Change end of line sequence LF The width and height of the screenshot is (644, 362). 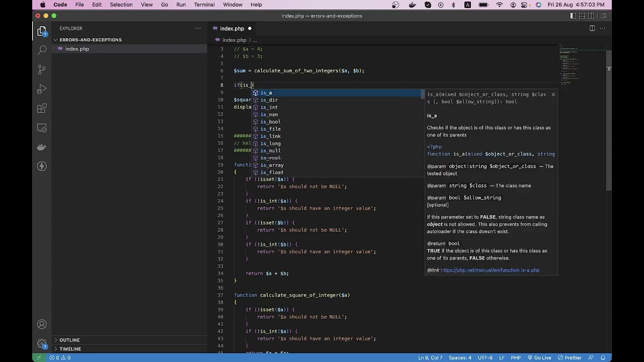point(502,357)
